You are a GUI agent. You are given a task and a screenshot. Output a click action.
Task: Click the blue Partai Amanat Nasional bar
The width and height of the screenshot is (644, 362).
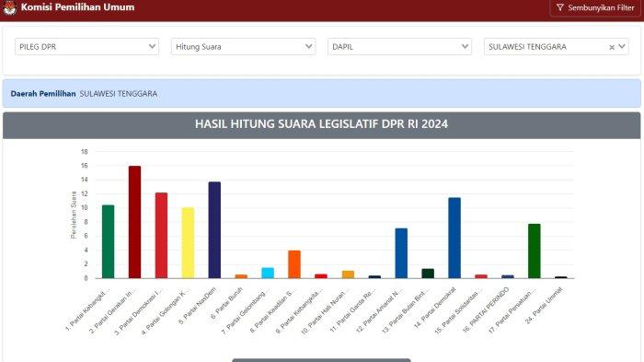click(401, 253)
